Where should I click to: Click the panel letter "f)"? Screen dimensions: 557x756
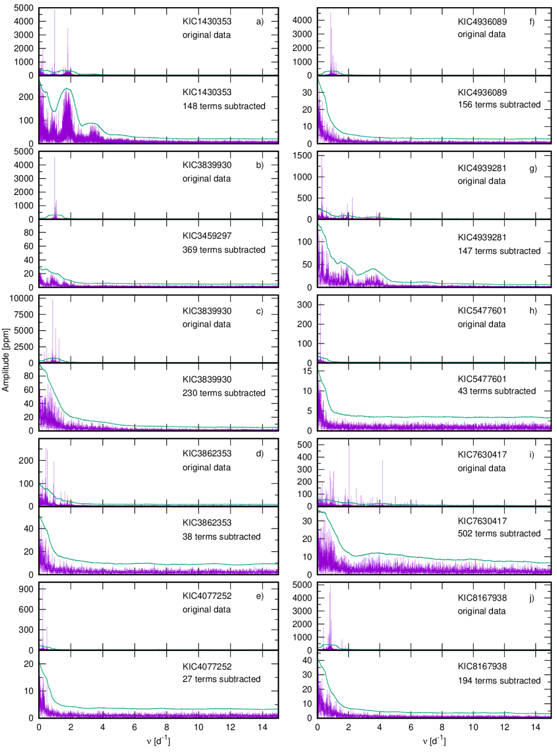click(532, 22)
